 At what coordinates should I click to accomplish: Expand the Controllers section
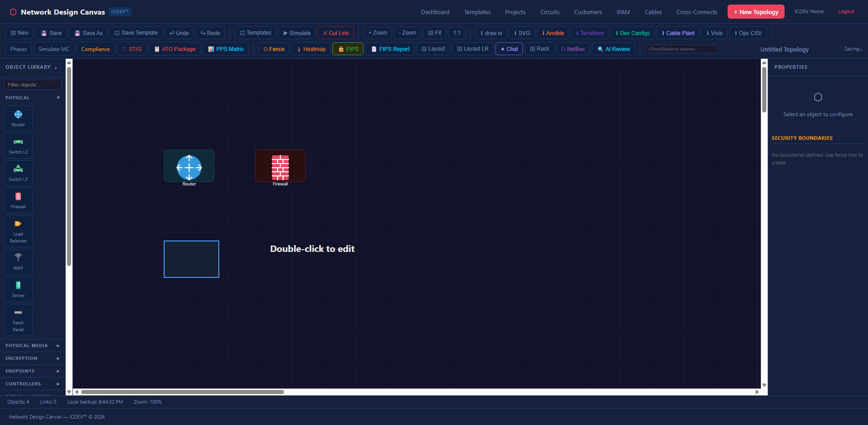pos(33,384)
